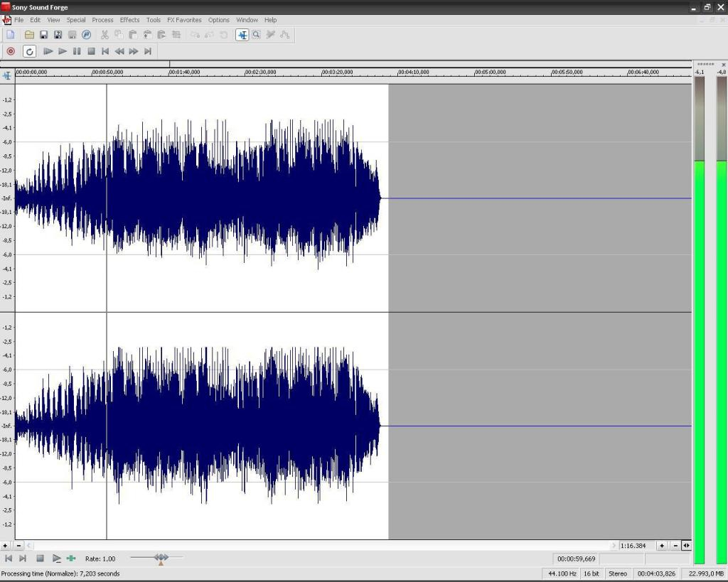Click the Cut scissors icon
728x582 pixels.
click(105, 35)
